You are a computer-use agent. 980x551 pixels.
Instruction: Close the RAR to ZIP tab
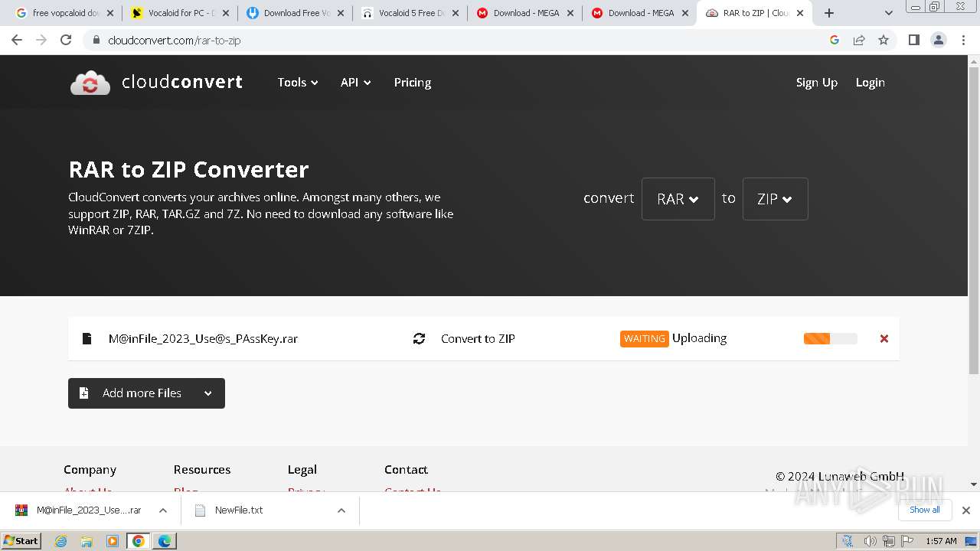coord(800,13)
